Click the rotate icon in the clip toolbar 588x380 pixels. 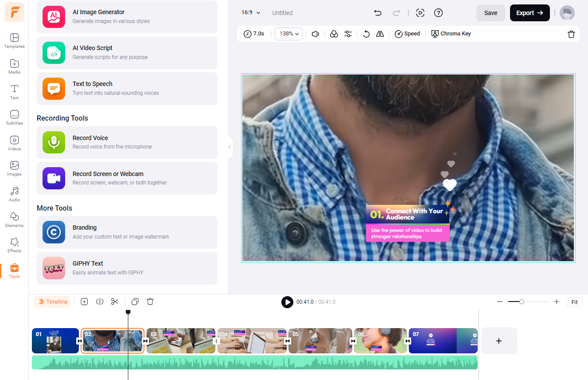tap(366, 34)
